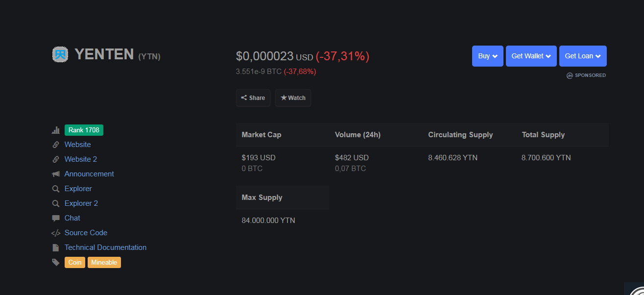Select the Mineable tag

coord(104,262)
